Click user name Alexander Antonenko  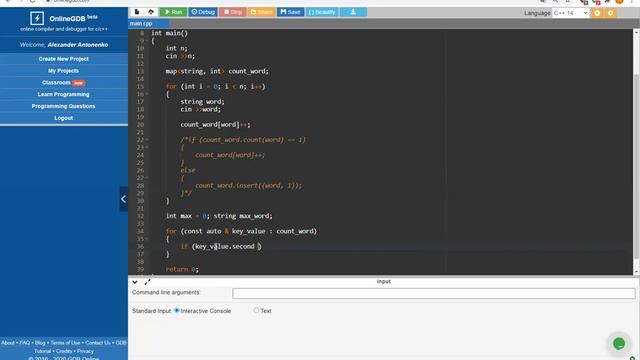click(x=78, y=44)
